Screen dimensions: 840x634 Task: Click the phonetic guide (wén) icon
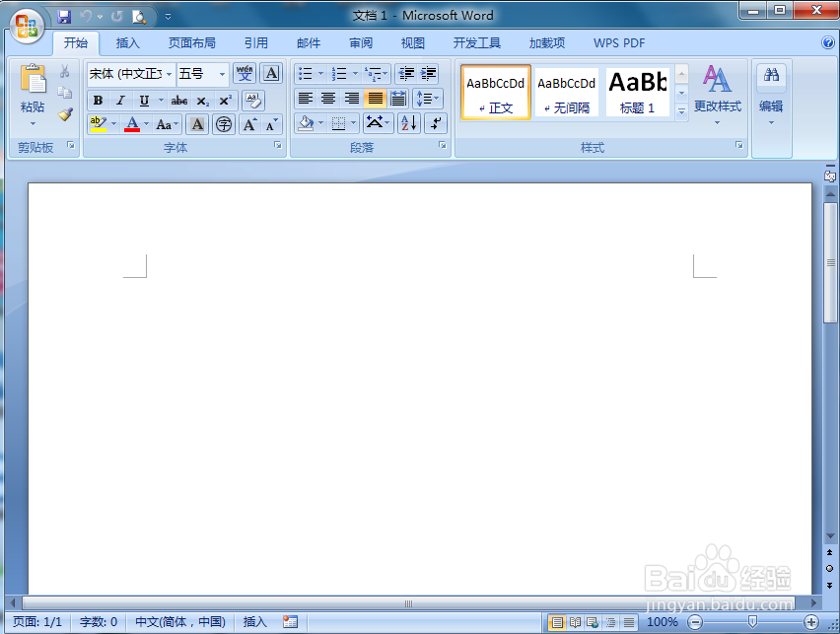[x=245, y=73]
